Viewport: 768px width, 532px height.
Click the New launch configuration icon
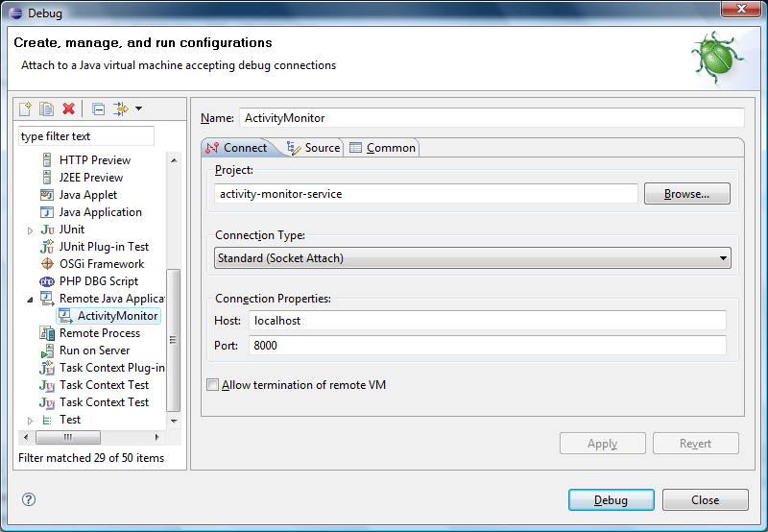[25, 109]
